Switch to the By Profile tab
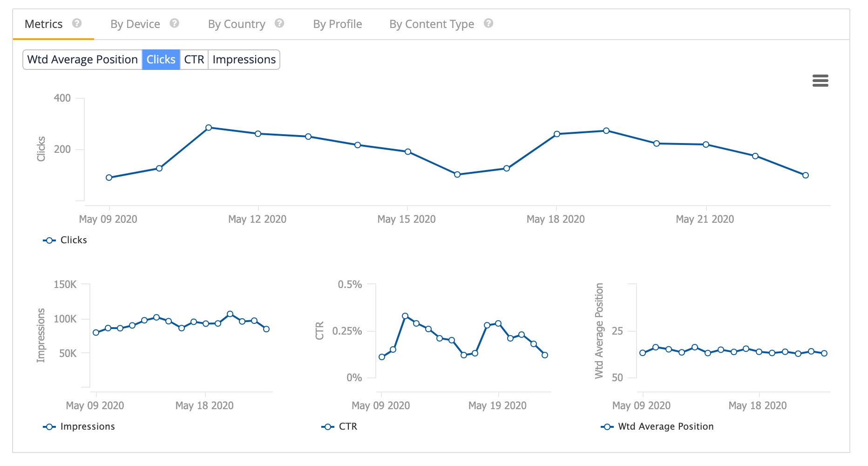Viewport: 868px width, 466px height. point(338,24)
